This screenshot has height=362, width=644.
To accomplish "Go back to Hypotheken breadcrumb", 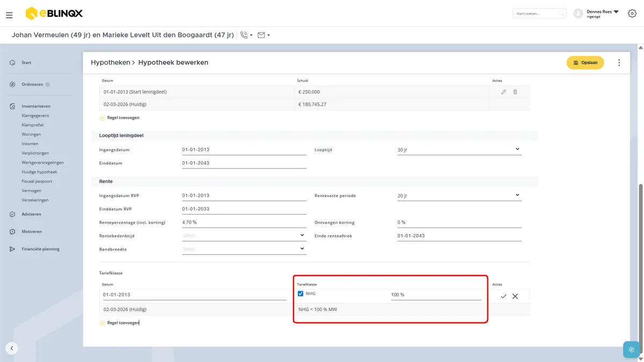I will tap(111, 63).
